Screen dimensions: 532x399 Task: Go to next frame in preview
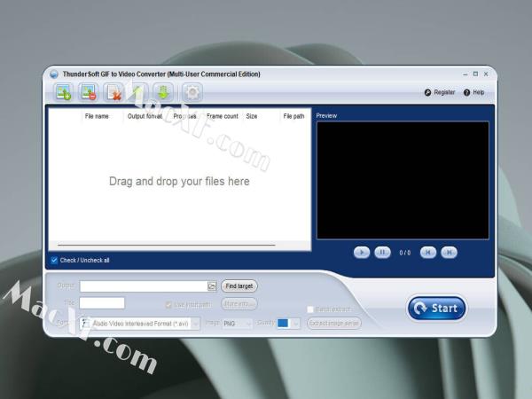click(450, 253)
